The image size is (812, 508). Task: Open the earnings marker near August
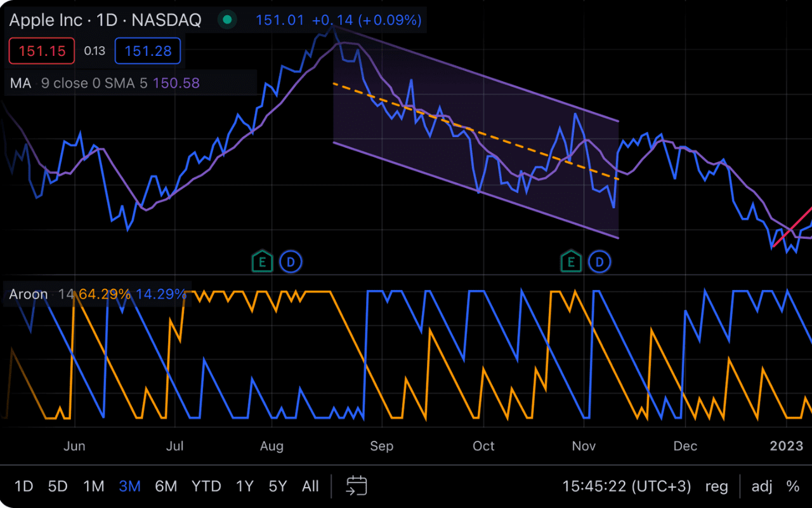coord(262,262)
